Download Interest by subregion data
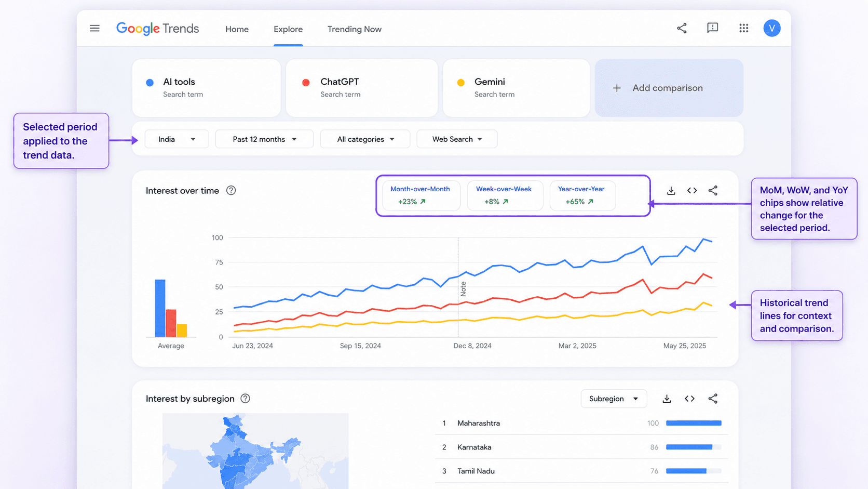This screenshot has width=868, height=489. coord(667,399)
